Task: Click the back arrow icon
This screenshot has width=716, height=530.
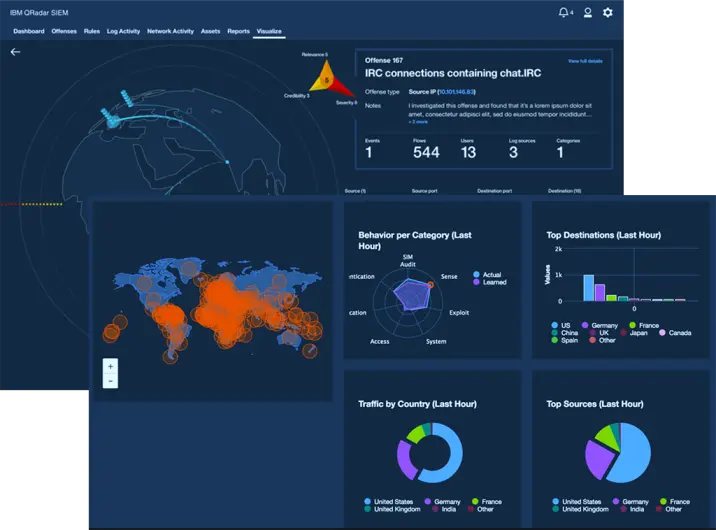Action: [15, 52]
